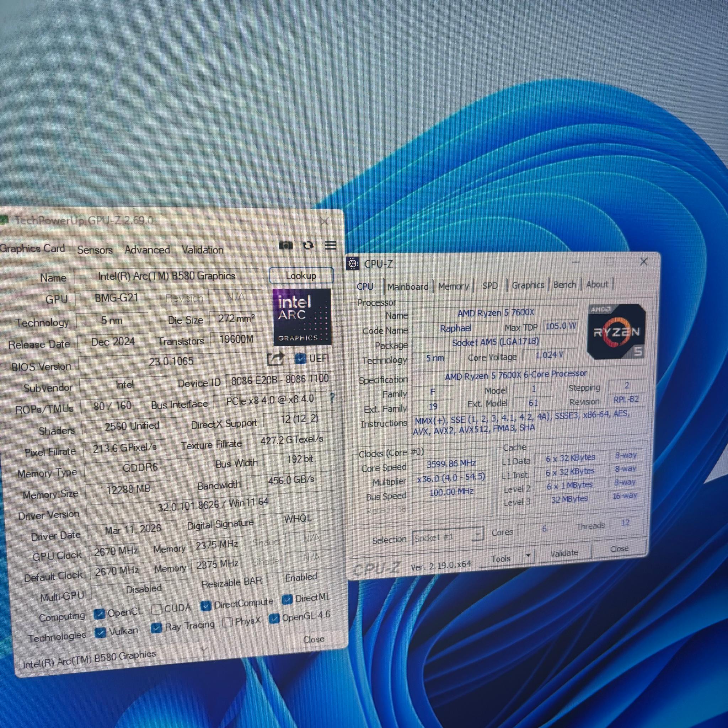Toggle the CUDA checkbox
This screenshot has width=728, height=728.
click(x=156, y=609)
